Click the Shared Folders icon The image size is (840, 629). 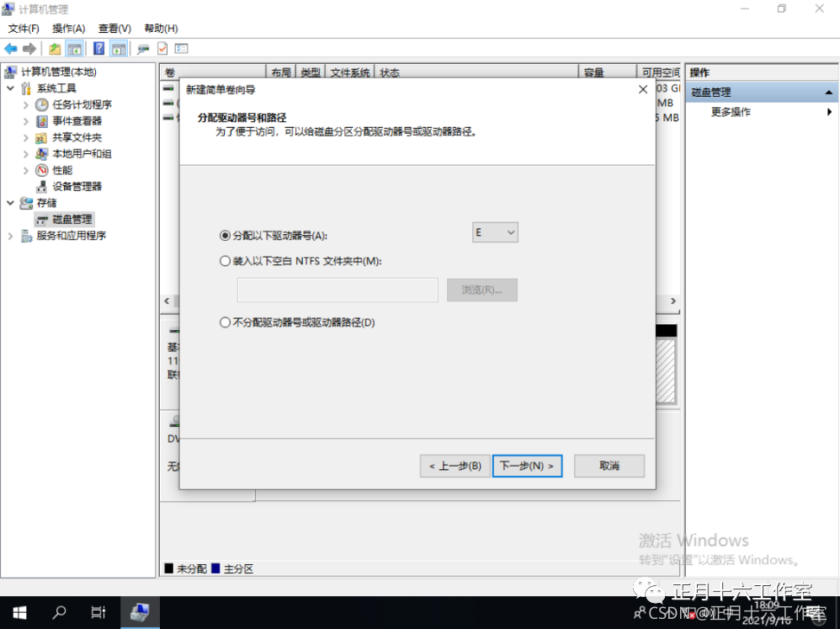click(x=40, y=137)
